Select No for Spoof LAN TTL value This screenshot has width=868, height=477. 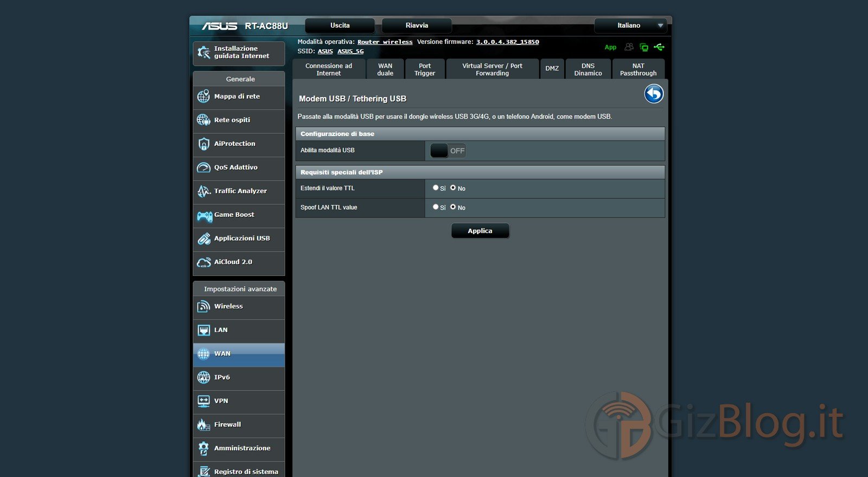click(x=453, y=207)
